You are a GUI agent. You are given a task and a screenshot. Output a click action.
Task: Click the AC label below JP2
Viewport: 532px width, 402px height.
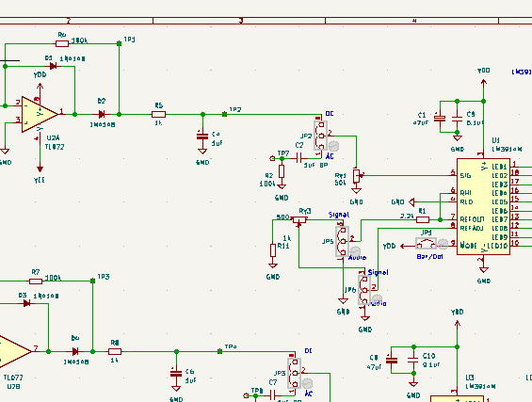pyautogui.click(x=330, y=156)
